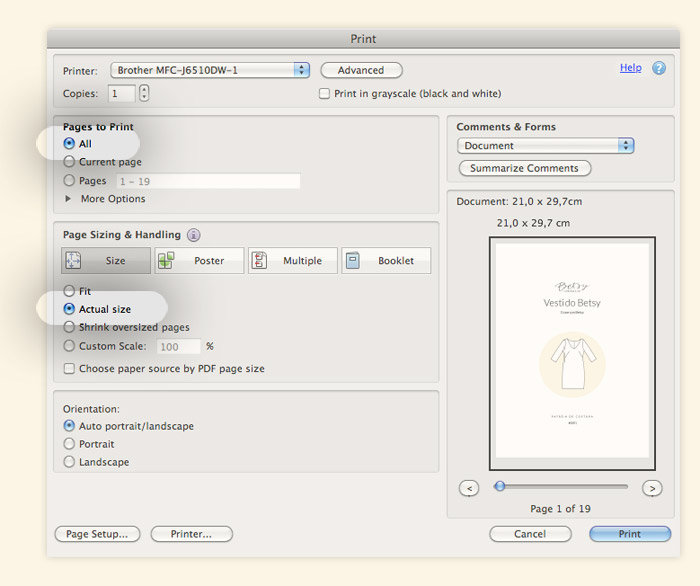Tick Choose paper source by PDF page size

click(69, 369)
